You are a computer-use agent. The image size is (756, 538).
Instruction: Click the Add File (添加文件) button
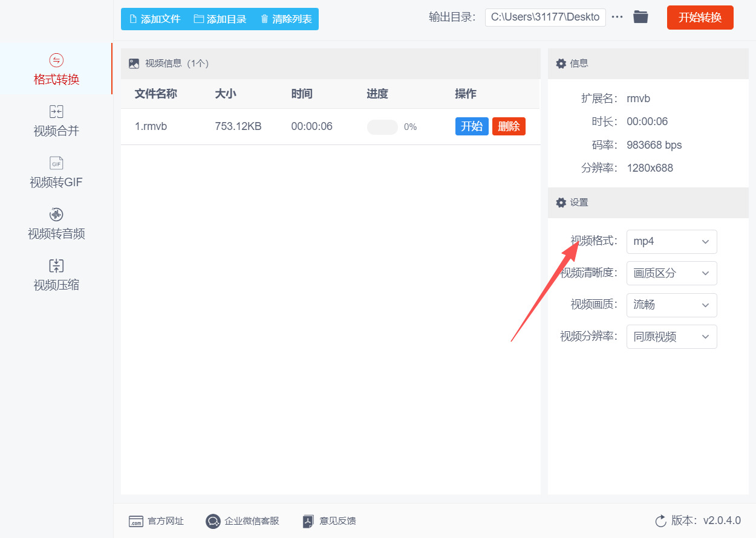point(155,19)
